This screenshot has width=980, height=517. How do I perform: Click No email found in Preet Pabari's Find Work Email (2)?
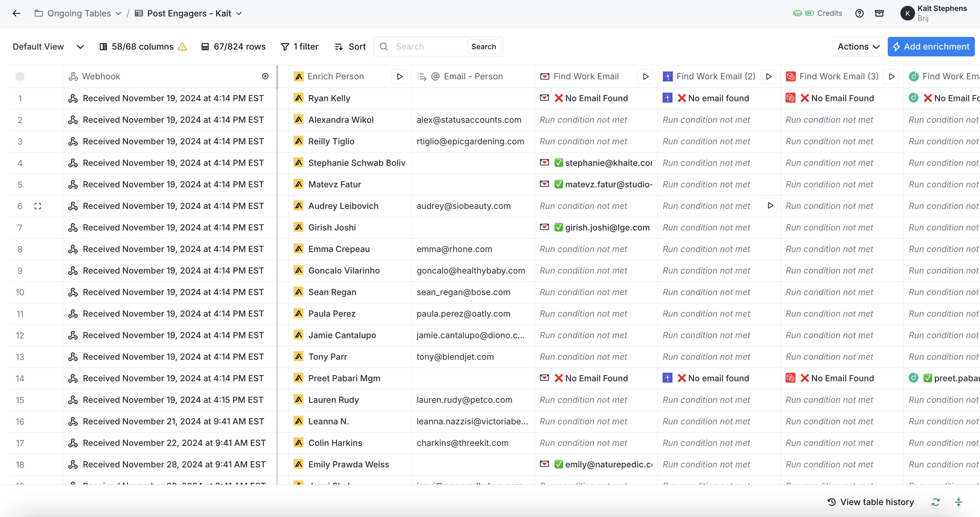click(718, 379)
